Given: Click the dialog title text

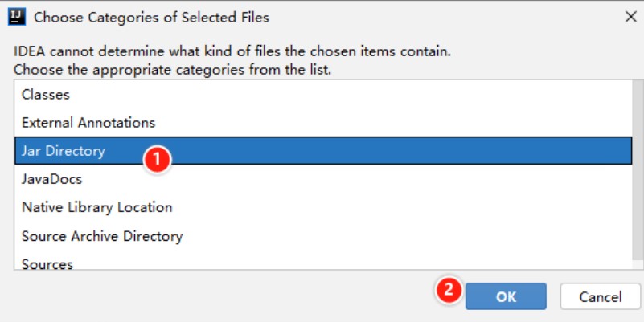Looking at the screenshot, I should 151,18.
